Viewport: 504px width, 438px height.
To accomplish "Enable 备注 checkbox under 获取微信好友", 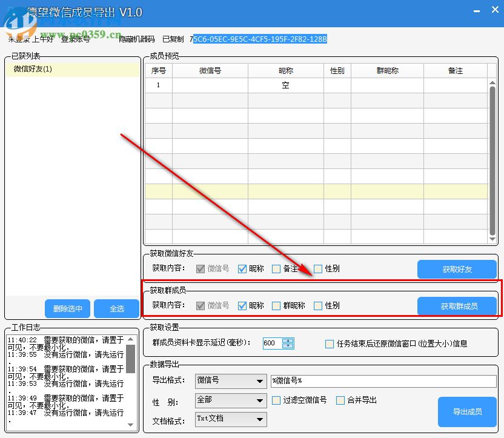I will click(276, 269).
